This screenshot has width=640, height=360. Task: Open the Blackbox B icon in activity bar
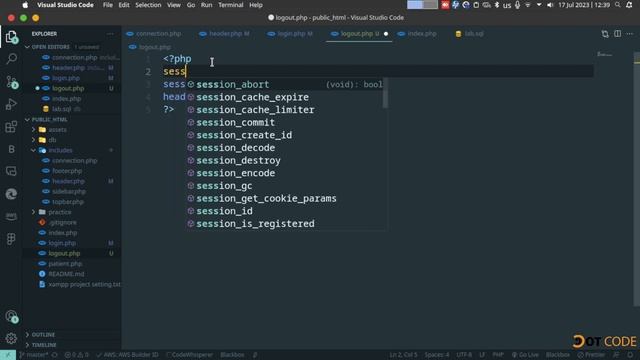(x=11, y=149)
